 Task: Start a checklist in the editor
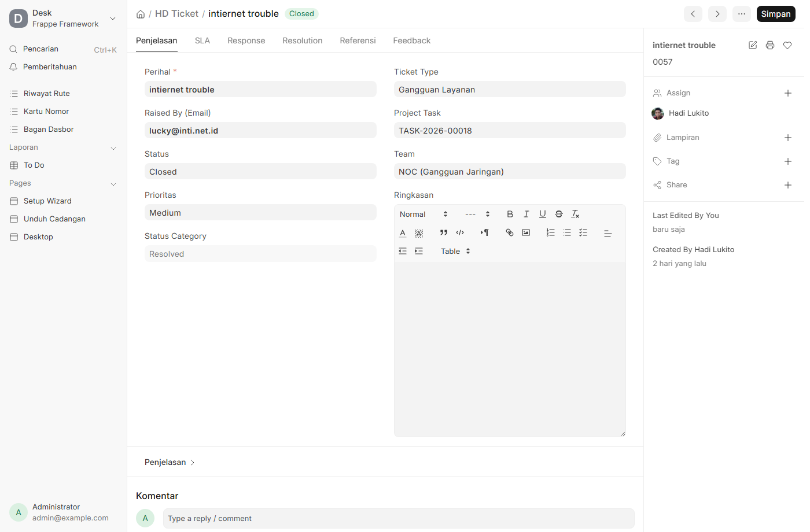583,232
